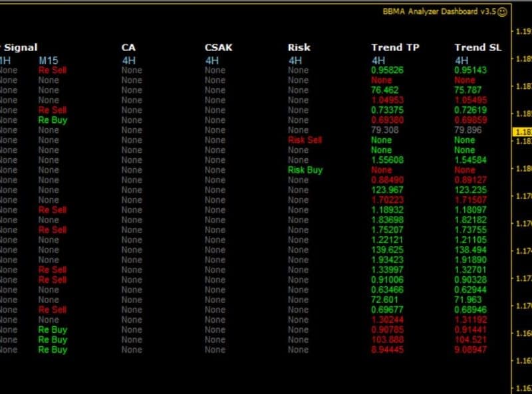Click the 4H label under CSAK
Image resolution: width=532 pixels, height=394 pixels.
point(212,60)
